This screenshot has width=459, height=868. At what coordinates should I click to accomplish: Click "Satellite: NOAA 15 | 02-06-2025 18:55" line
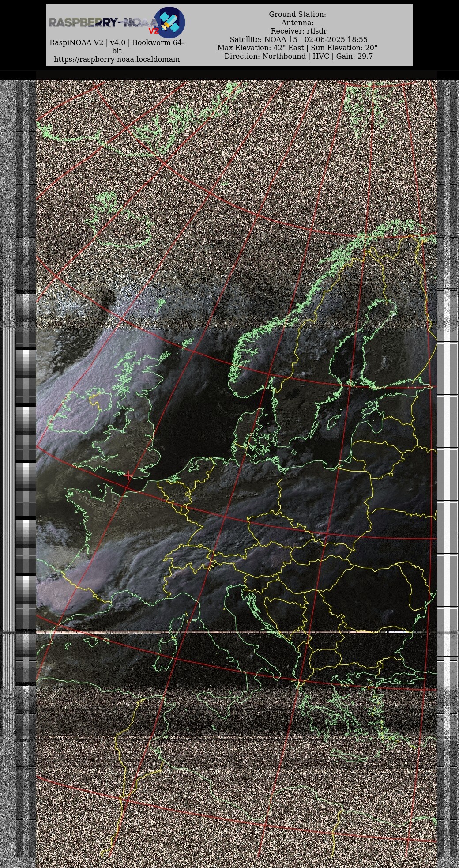pos(298,39)
